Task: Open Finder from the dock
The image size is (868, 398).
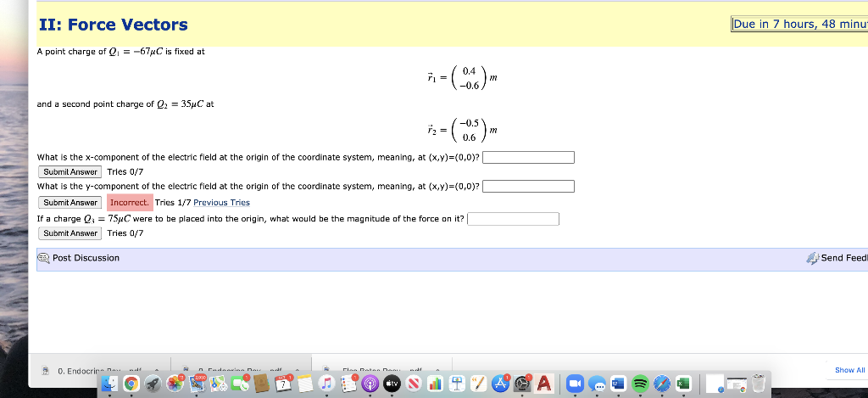Action: (x=109, y=384)
